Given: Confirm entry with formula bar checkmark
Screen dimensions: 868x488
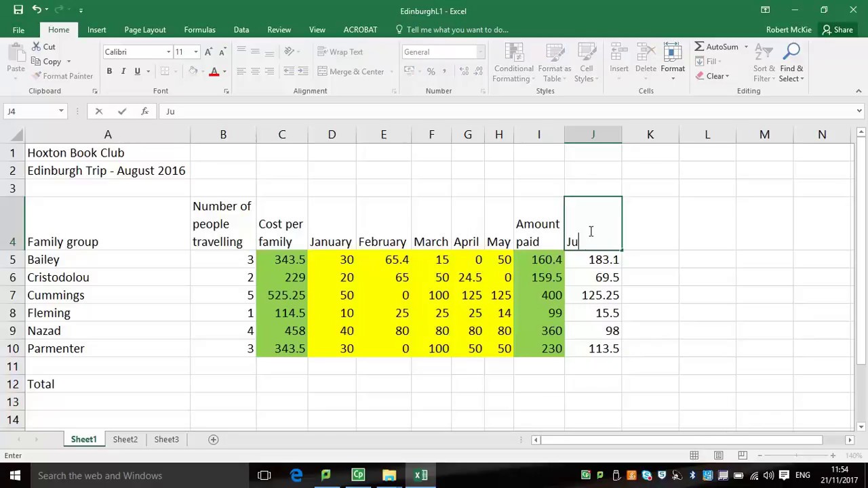Looking at the screenshot, I should click(x=122, y=111).
